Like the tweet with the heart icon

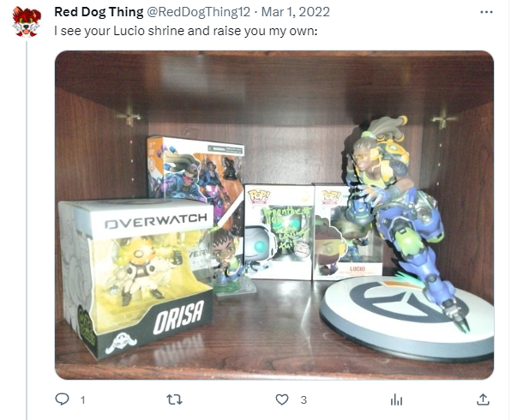[x=282, y=399]
